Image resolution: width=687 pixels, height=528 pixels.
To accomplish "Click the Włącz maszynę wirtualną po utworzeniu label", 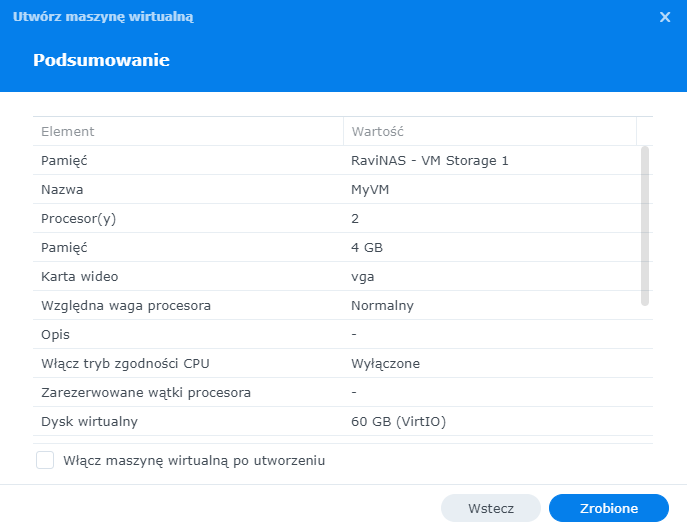I will 194,461.
